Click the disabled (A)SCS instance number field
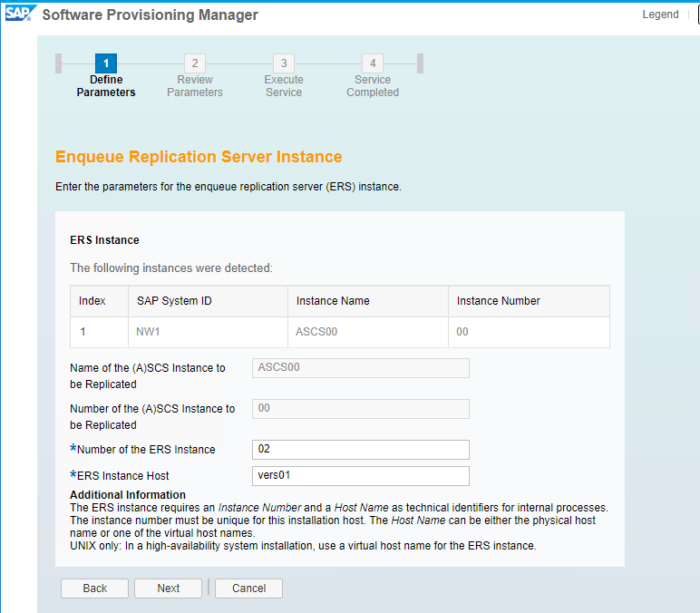This screenshot has width=700, height=613. tap(361, 409)
